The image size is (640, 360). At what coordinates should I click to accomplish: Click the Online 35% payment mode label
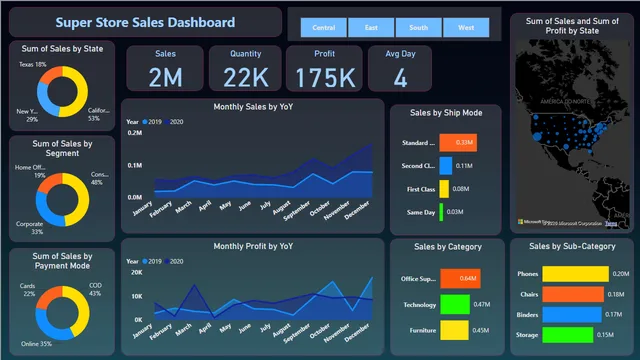(x=36, y=344)
